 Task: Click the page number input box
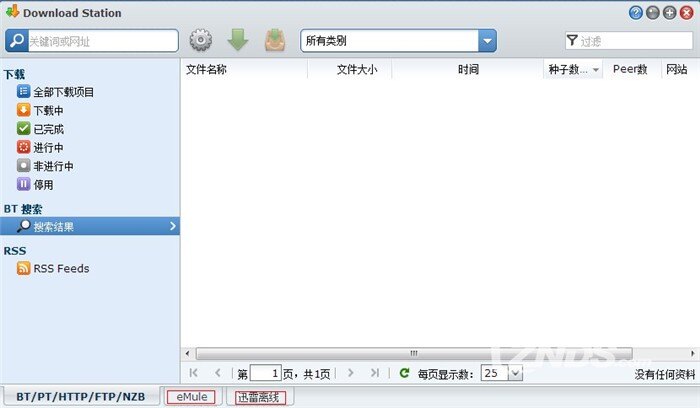(x=266, y=373)
